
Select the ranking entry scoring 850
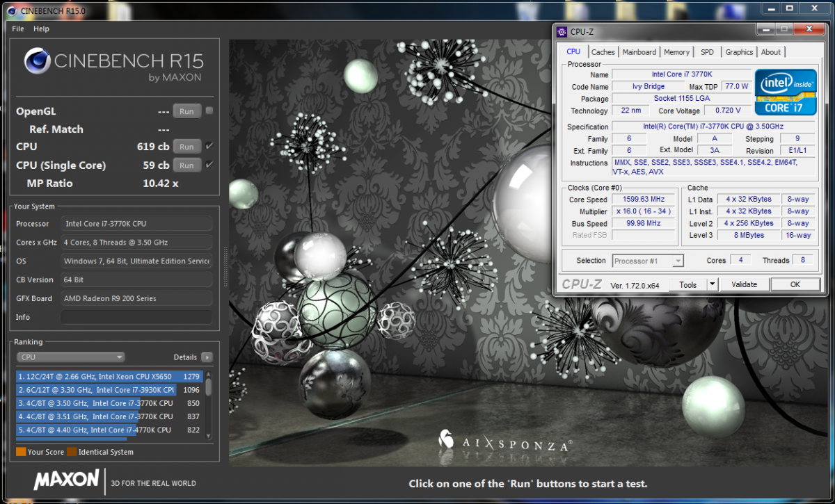click(x=109, y=403)
